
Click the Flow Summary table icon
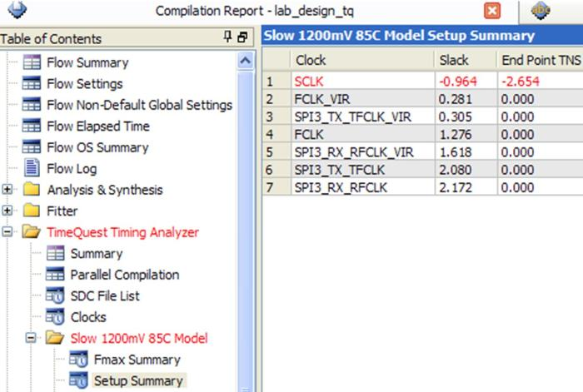point(32,62)
